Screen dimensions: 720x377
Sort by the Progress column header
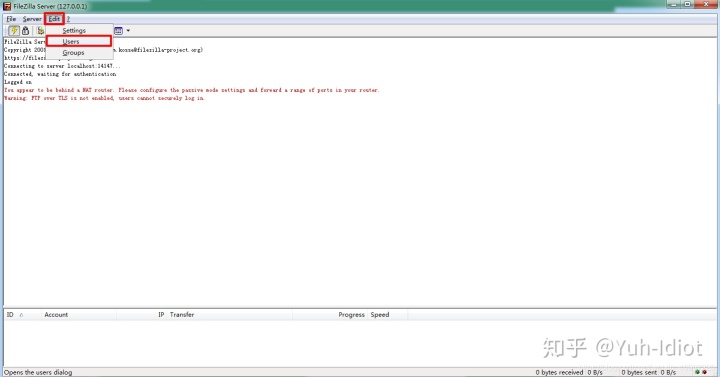pyautogui.click(x=330, y=315)
